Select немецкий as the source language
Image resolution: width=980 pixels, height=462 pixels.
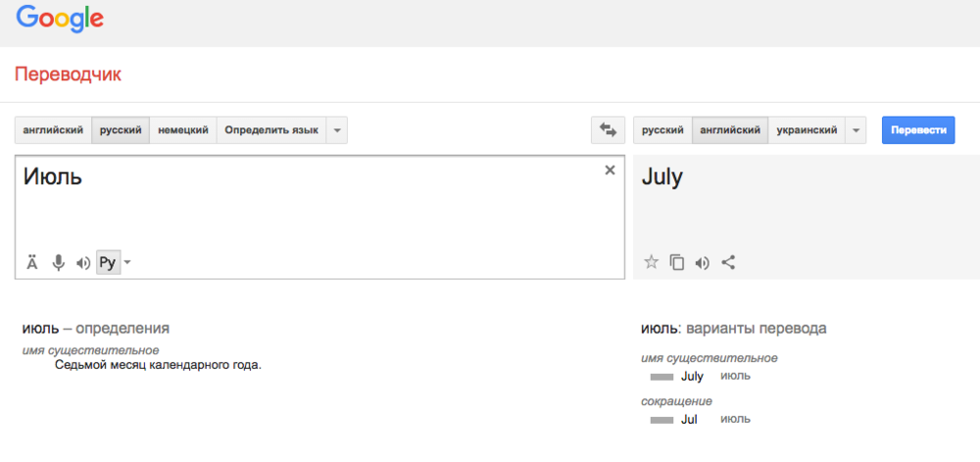(x=183, y=130)
